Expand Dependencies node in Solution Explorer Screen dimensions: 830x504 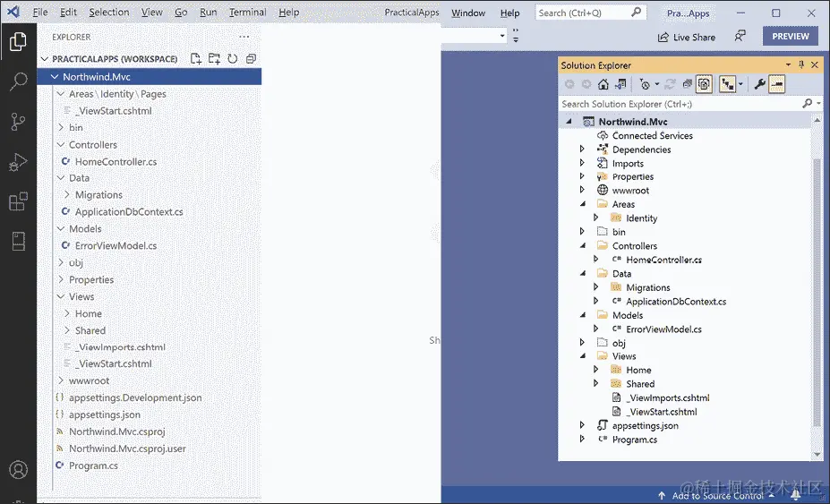[582, 149]
